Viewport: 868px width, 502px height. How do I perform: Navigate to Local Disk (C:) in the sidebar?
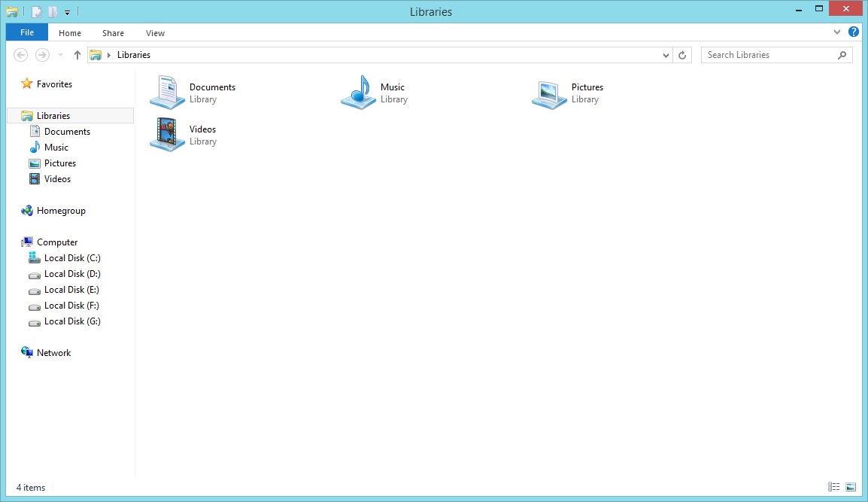click(x=72, y=257)
